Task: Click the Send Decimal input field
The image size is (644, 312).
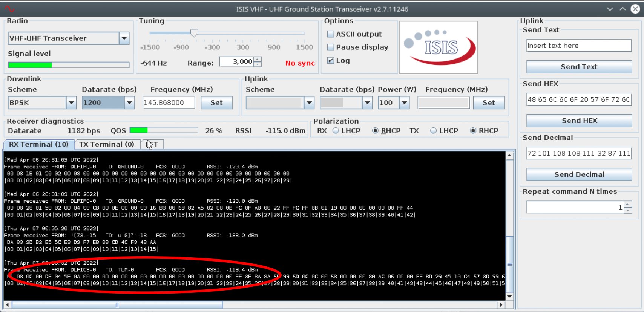Action: click(x=579, y=153)
